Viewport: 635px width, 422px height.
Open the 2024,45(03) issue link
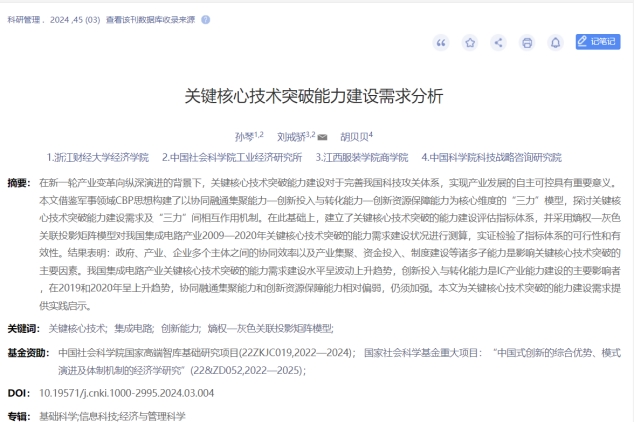coord(76,19)
